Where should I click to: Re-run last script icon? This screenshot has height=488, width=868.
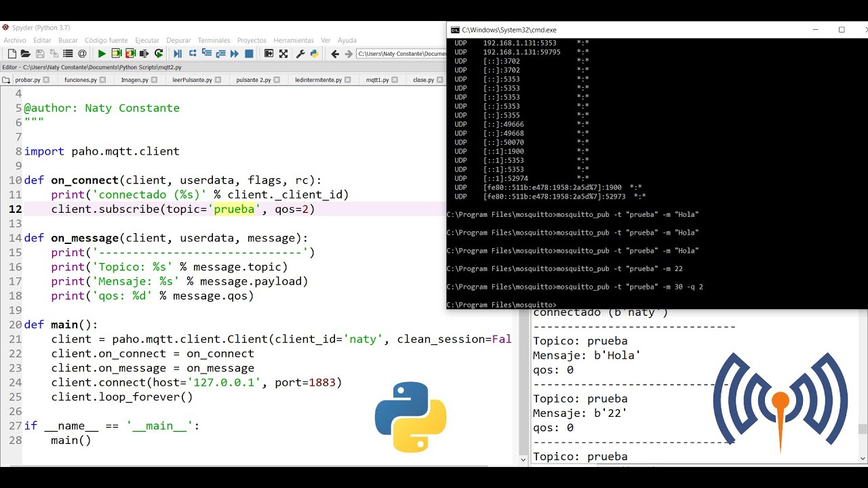[x=159, y=54]
